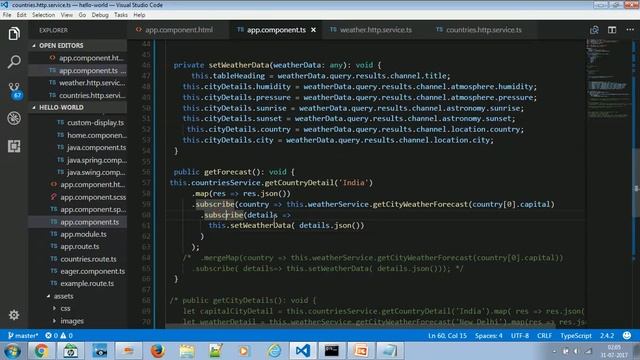Split the editor with toolbar icon
This screenshot has width=640, height=360.
pyautogui.click(x=612, y=30)
